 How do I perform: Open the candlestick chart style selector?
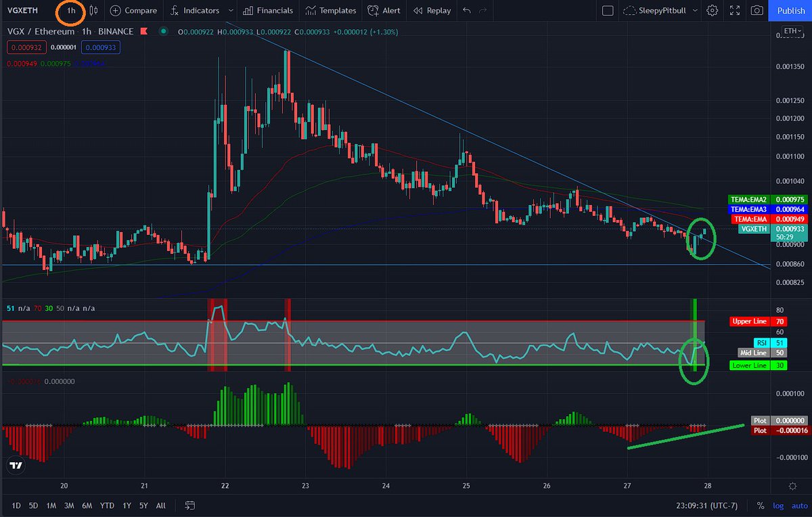click(x=94, y=11)
